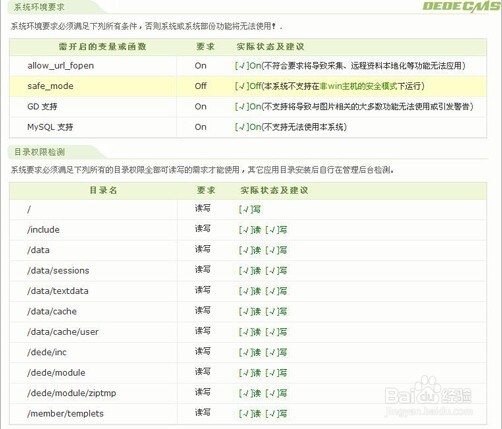Image resolution: width=502 pixels, height=429 pixels.
Task: Click the On requirement for allow_url_fopen
Action: [x=201, y=66]
